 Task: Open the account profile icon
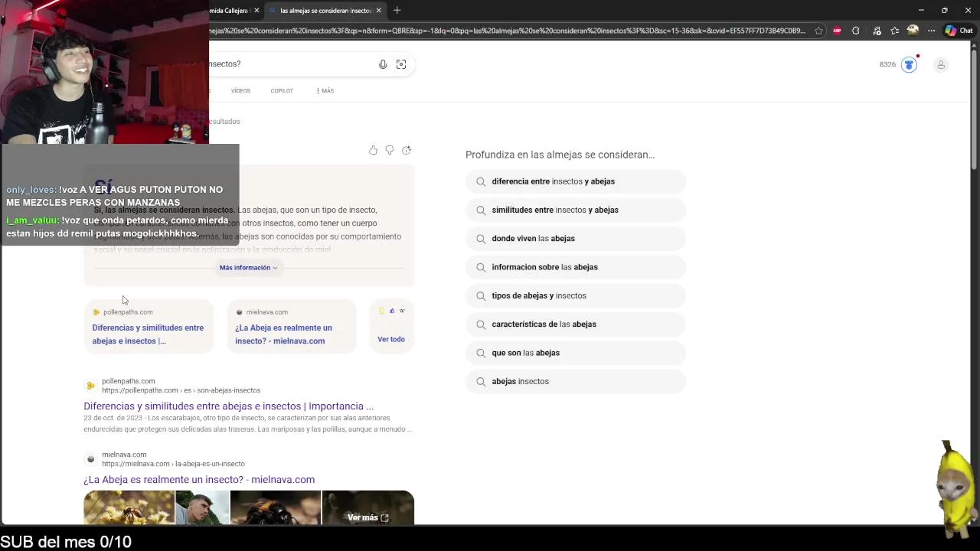[941, 64]
